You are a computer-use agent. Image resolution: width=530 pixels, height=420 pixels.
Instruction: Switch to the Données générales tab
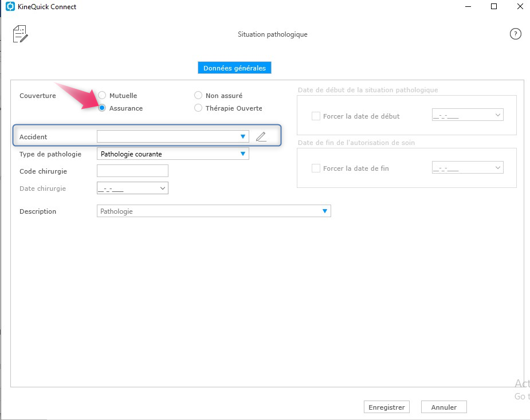234,68
